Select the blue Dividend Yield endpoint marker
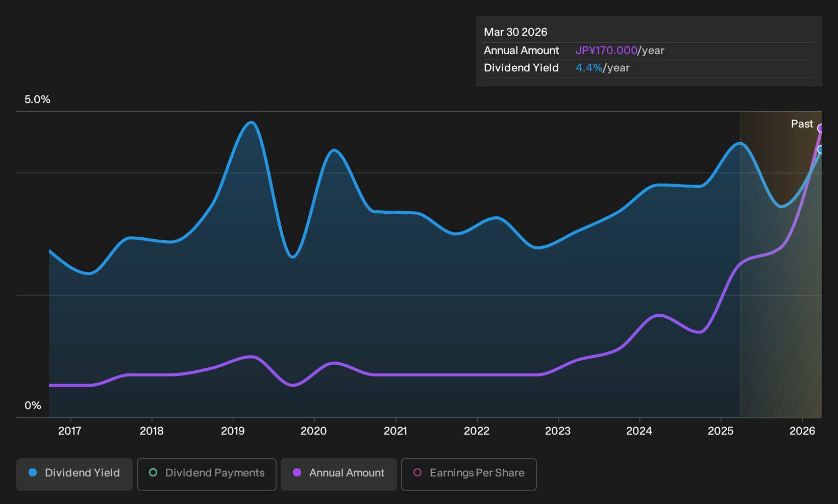Viewport: 838px width, 504px height. pos(821,149)
